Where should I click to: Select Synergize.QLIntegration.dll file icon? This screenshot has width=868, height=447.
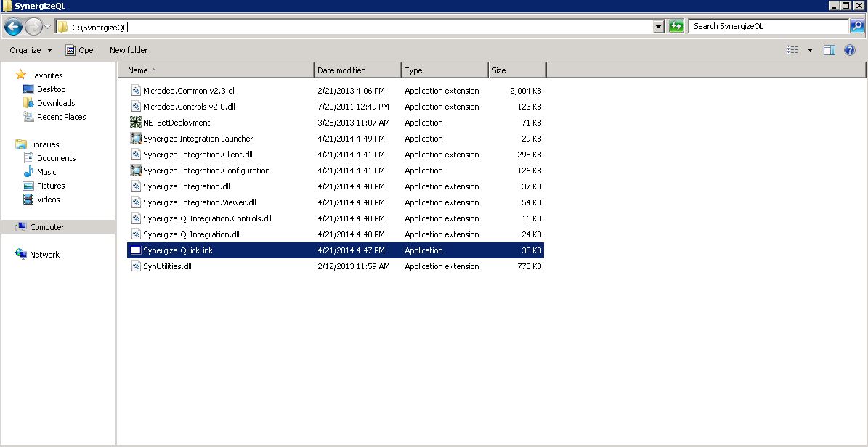tap(136, 234)
